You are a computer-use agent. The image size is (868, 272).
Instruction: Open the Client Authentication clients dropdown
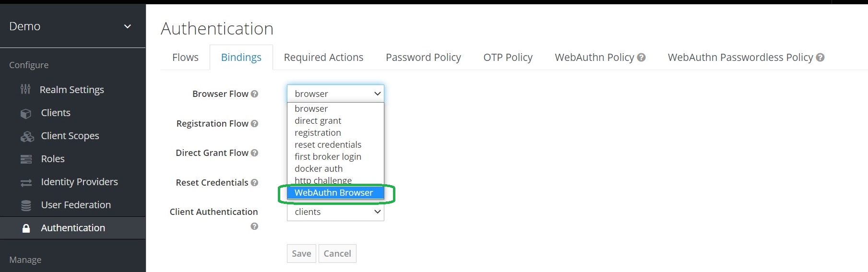(x=335, y=212)
